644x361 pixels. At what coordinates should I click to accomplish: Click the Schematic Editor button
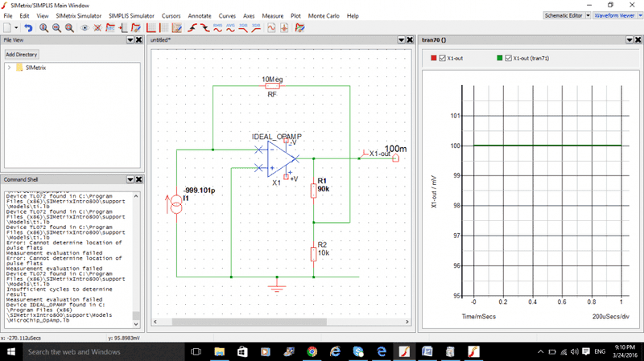pos(562,15)
